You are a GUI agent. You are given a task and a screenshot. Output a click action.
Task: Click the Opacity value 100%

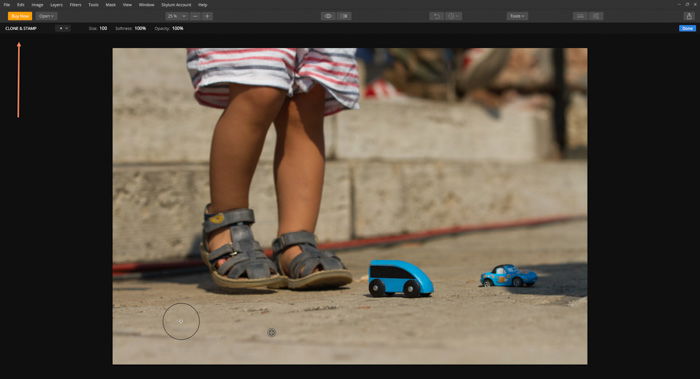178,28
